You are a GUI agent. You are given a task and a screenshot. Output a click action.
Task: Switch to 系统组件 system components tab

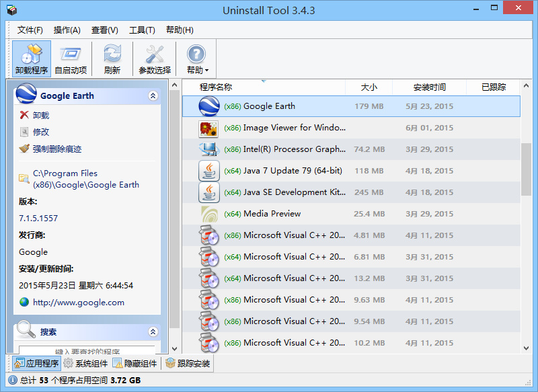point(86,363)
